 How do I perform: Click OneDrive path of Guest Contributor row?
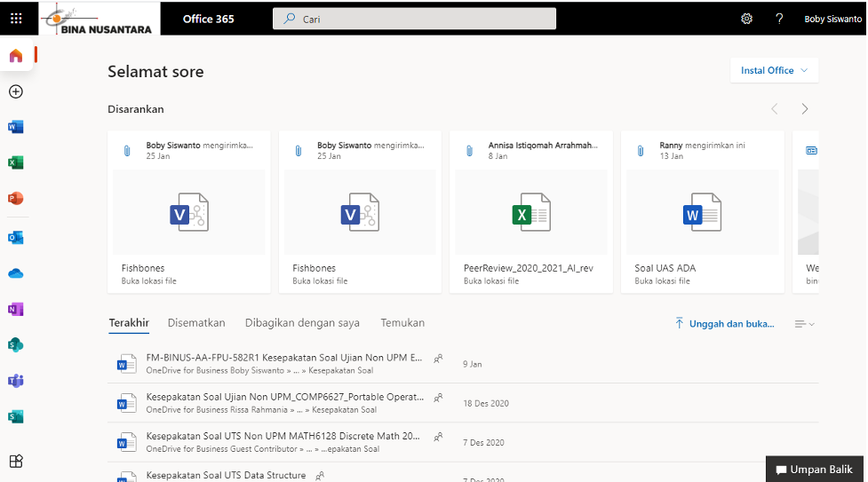[x=262, y=449]
